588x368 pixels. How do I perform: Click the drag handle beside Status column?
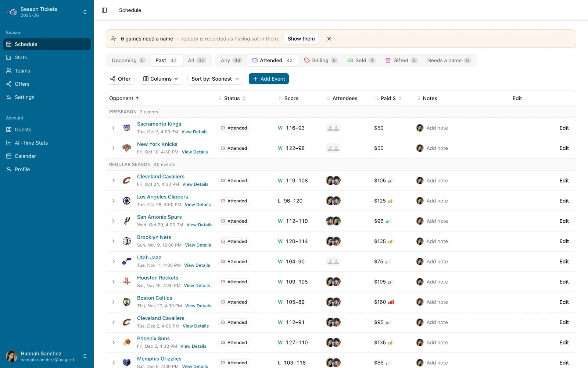220,98
